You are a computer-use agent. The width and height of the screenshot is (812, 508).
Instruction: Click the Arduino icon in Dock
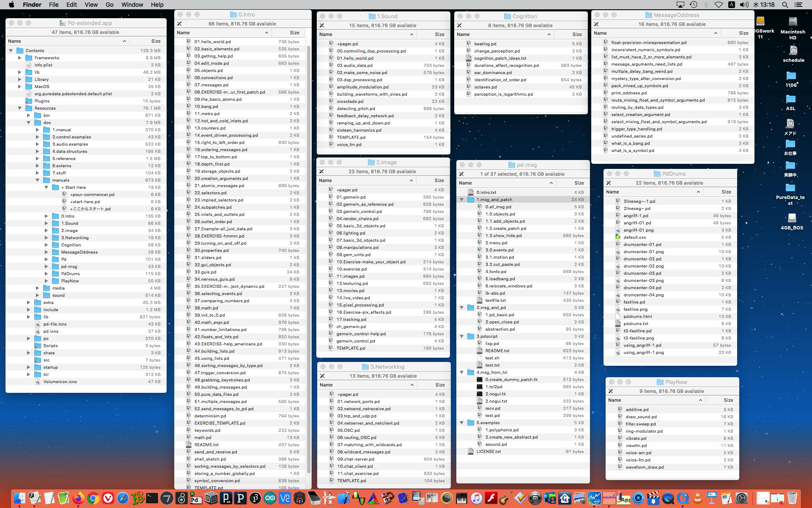tap(270, 498)
